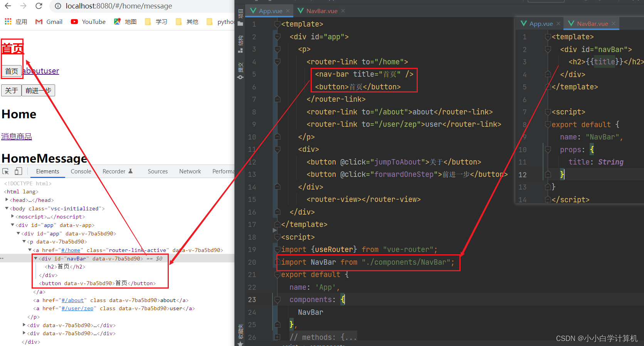This screenshot has height=346, width=644.
Task: Close the right pane NavBar.vue tab
Action: pyautogui.click(x=614, y=24)
